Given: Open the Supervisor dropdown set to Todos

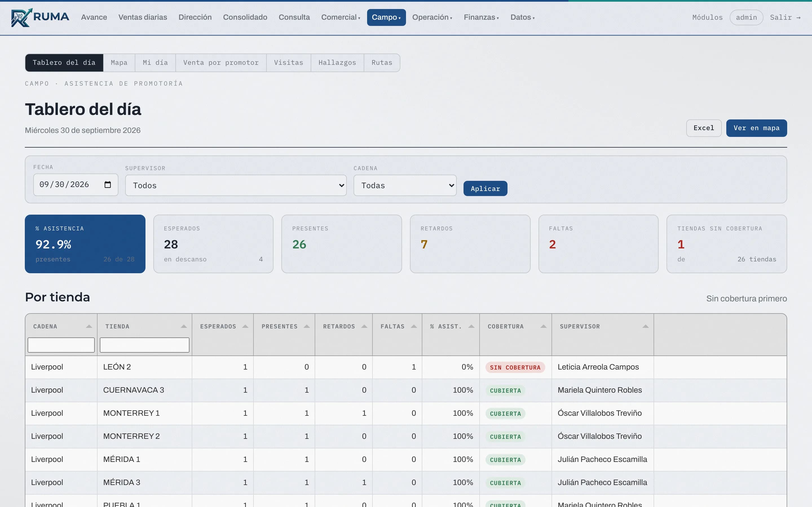Looking at the screenshot, I should (x=235, y=185).
